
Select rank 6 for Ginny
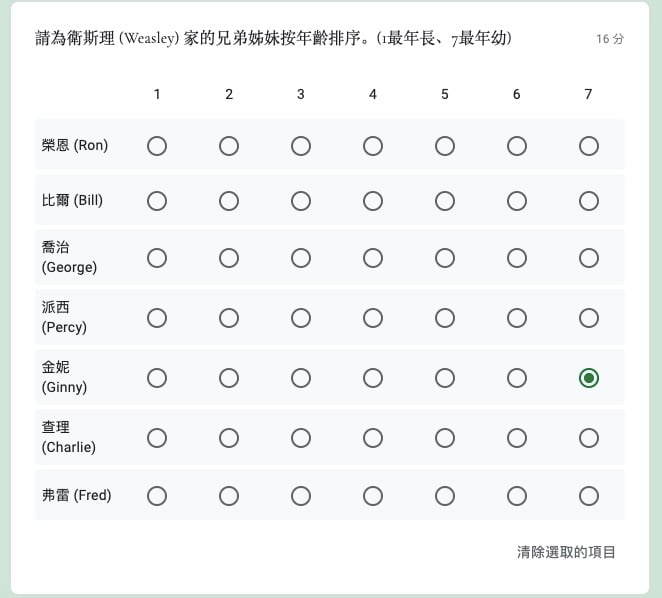pyautogui.click(x=517, y=378)
